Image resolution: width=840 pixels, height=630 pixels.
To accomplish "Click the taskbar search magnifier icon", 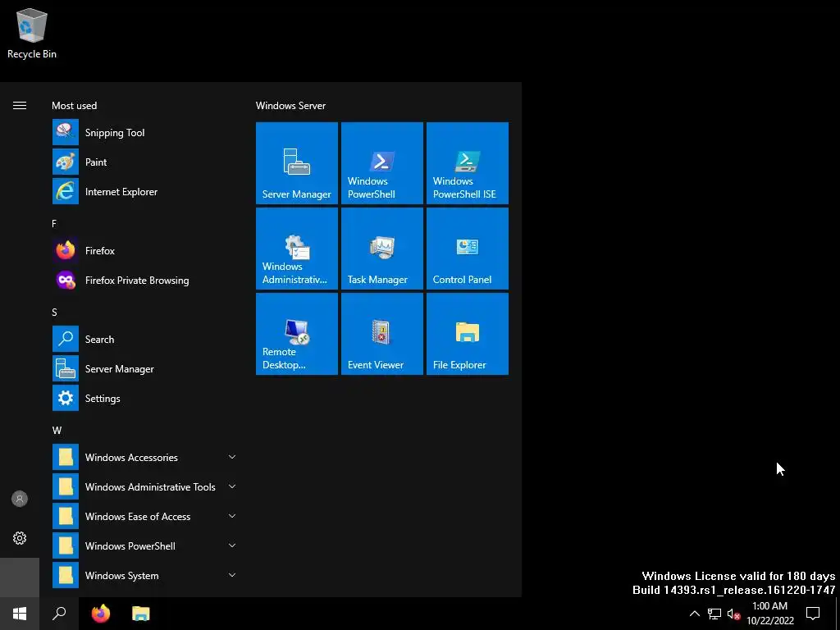I will point(59,614).
